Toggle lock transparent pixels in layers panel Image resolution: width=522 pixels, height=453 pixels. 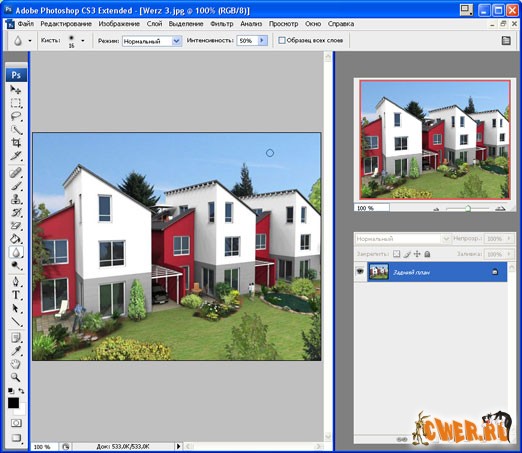[x=396, y=254]
